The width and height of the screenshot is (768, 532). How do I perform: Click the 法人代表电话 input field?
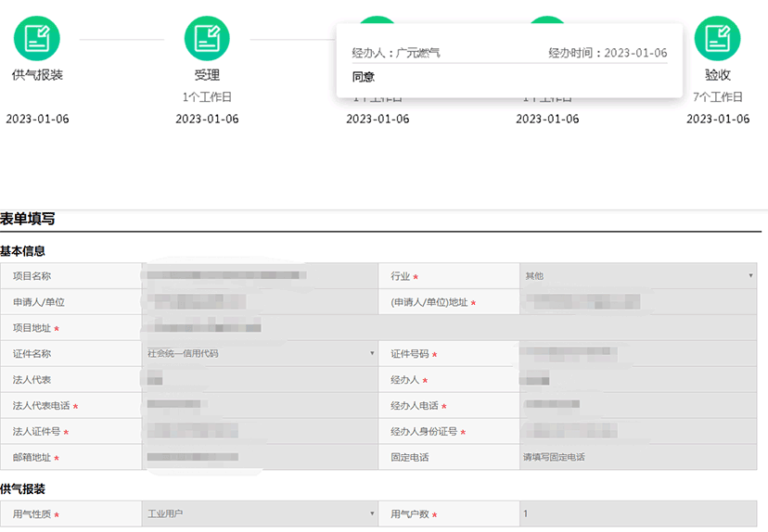click(x=260, y=406)
